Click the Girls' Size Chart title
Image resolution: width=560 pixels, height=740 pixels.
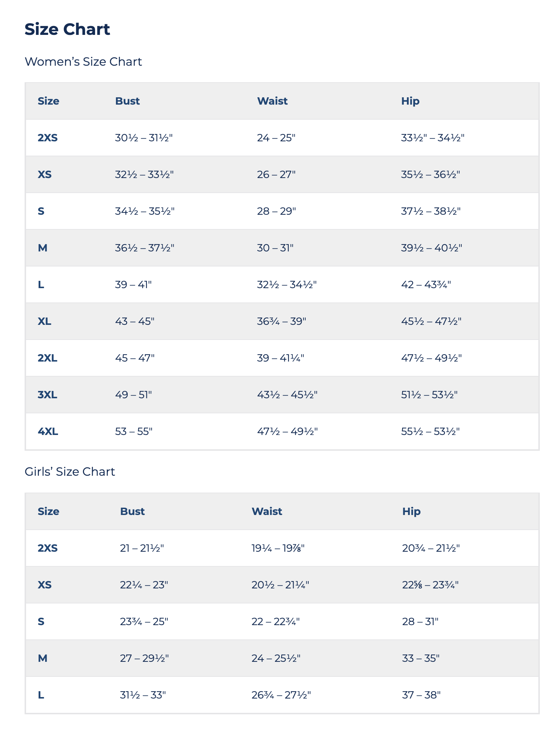[70, 472]
